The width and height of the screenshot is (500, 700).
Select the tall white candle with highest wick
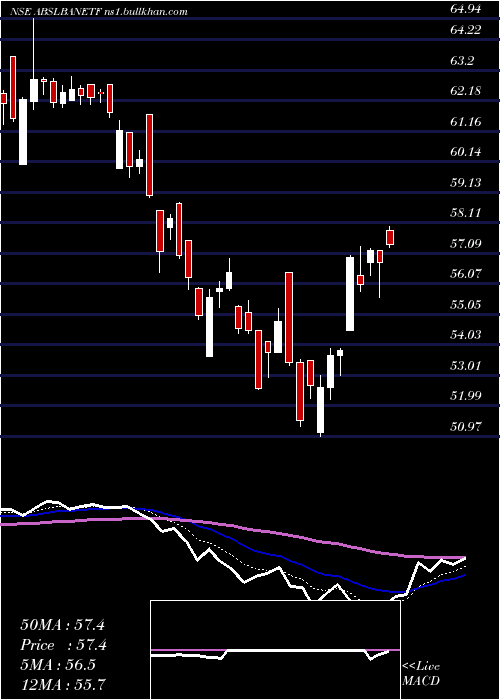coord(34,65)
